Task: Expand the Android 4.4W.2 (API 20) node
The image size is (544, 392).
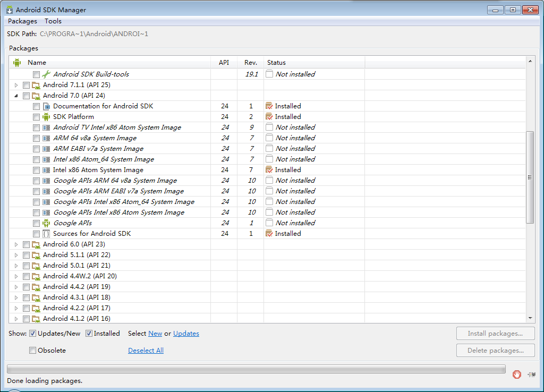Action: click(16, 277)
